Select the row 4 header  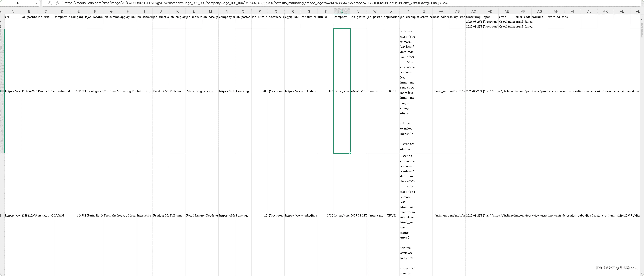(2, 91)
